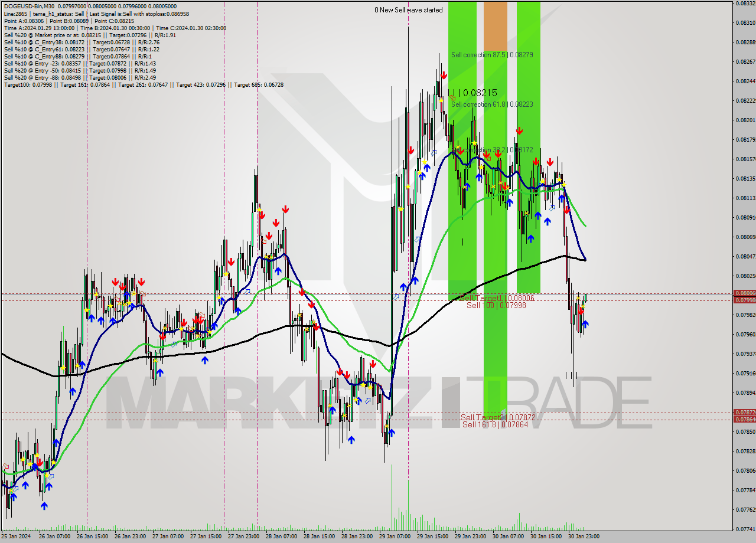Select the '30 Jan 15:00' time label

(x=545, y=537)
